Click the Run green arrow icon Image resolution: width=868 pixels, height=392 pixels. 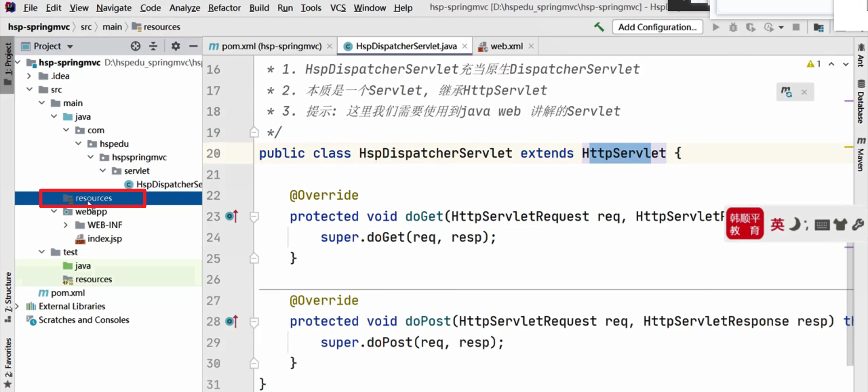coord(716,27)
